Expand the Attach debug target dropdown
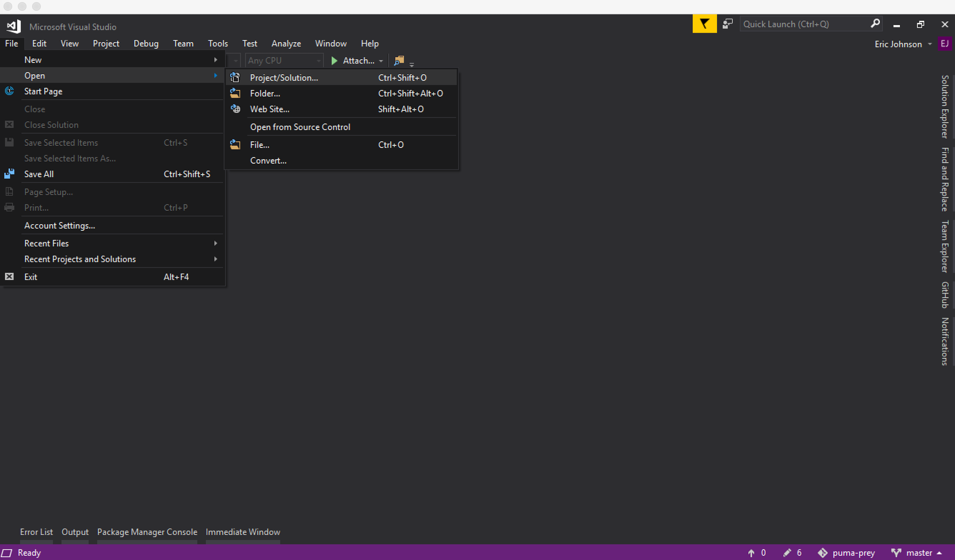Screen dimensions: 955x560 (381, 60)
